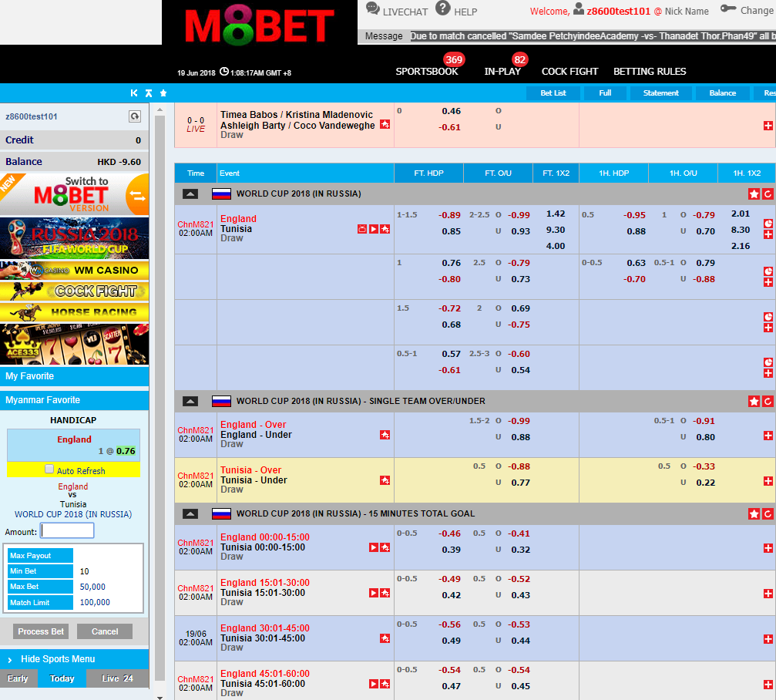Select the Today tab
This screenshot has width=776, height=700.
(x=62, y=678)
